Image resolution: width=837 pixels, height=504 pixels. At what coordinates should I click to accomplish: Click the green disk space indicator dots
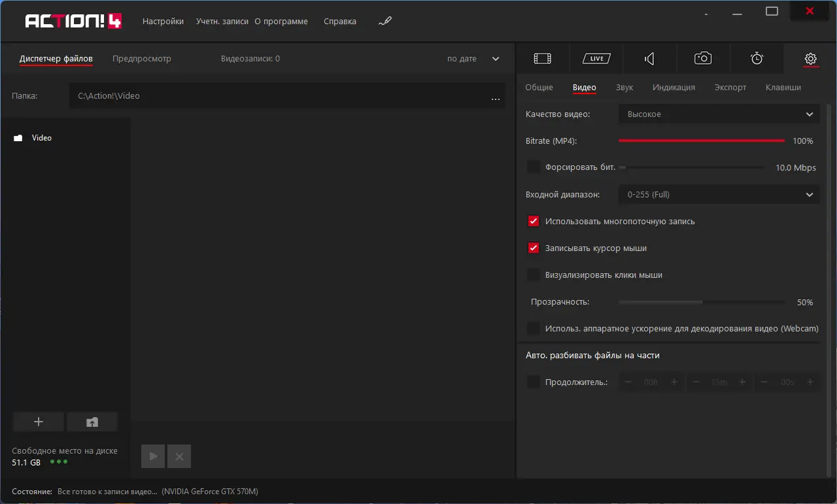pos(59,462)
